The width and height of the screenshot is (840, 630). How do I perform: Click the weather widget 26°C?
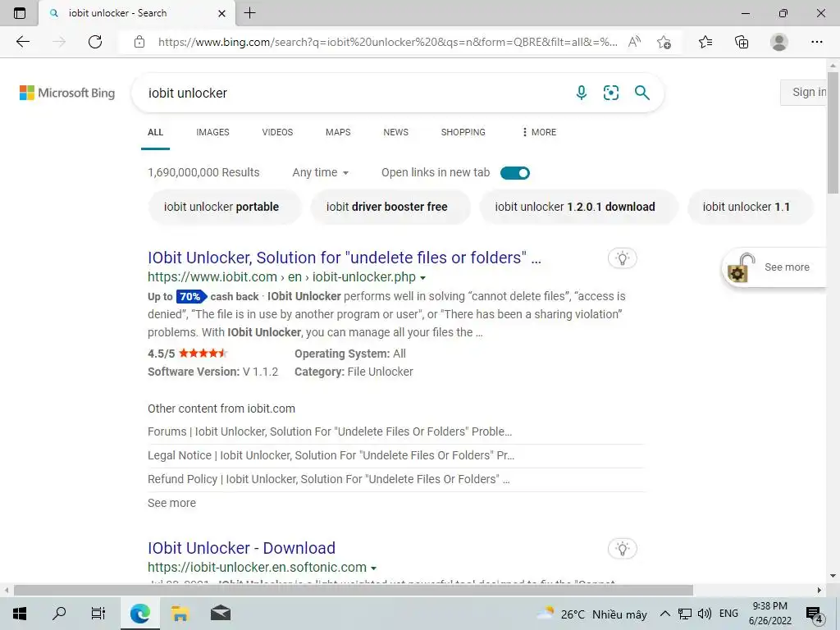(592, 614)
